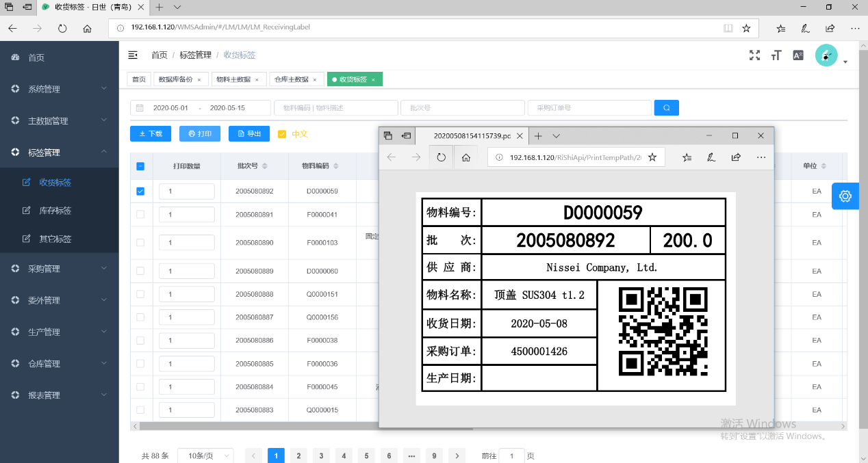This screenshot has width=868, height=463.
Task: Expand the 系统管理 sidebar menu
Action: tap(60, 89)
